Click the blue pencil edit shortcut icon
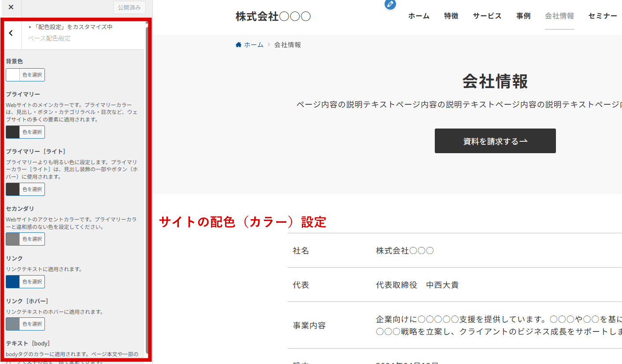Viewport: 622px width, 364px height. [x=390, y=4]
